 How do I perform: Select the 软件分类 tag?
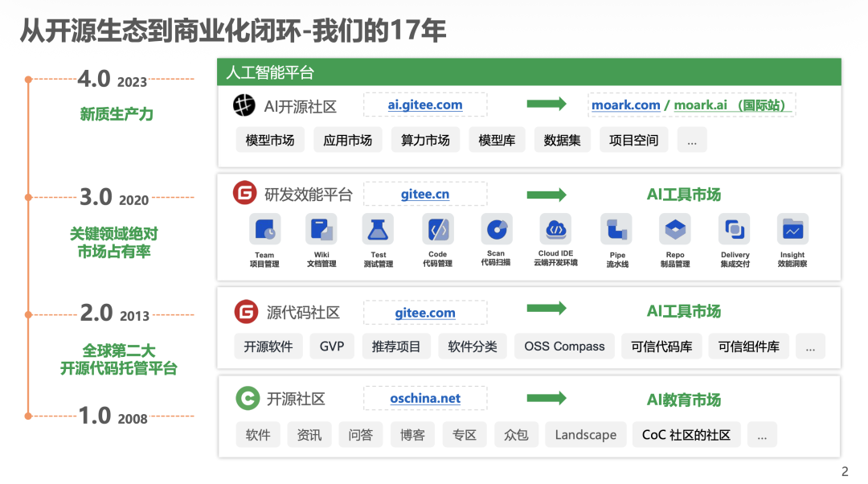[473, 347]
